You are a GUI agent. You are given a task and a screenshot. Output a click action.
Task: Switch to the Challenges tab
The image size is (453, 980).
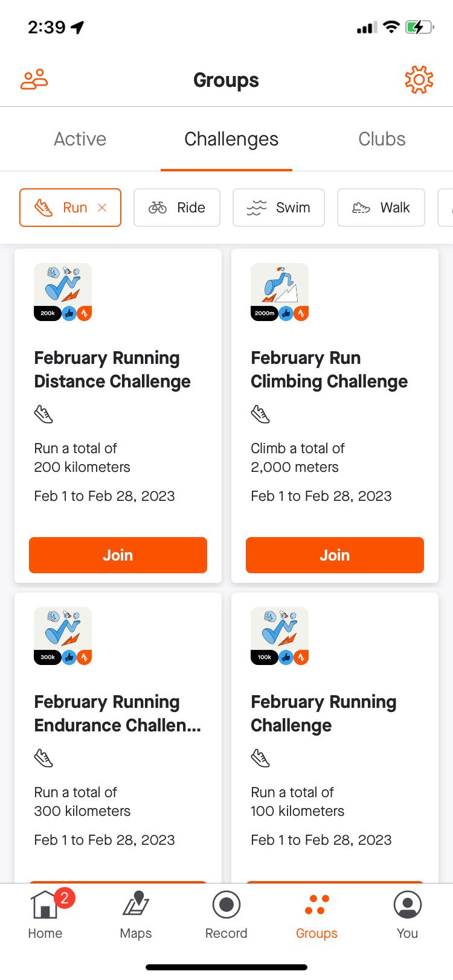pyautogui.click(x=231, y=139)
